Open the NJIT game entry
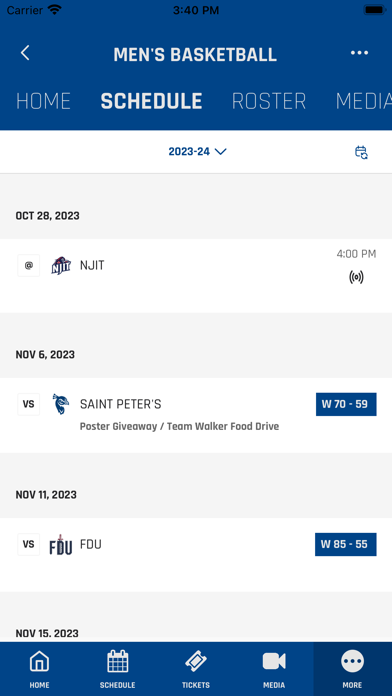Viewport: 392px width, 696px height. (196, 276)
